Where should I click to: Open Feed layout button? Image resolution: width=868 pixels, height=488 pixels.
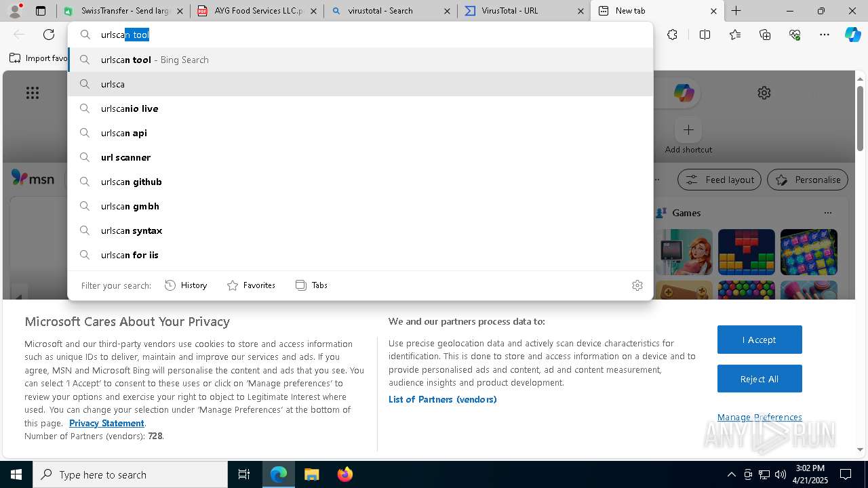pos(719,180)
